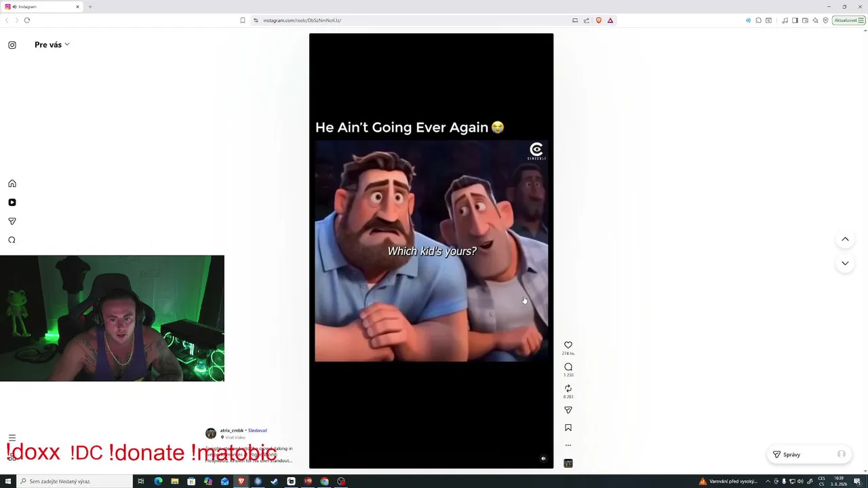Play or pause the reel video
This screenshot has height=488, width=868.
[431, 251]
